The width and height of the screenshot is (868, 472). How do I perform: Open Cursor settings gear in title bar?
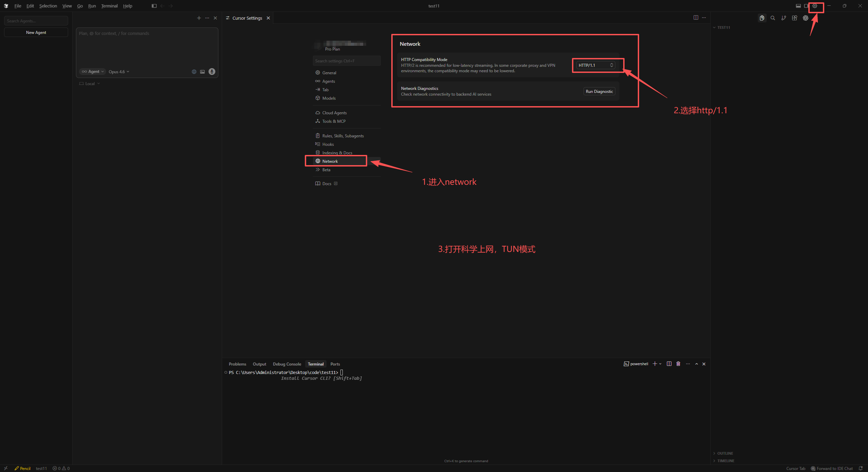pos(815,6)
